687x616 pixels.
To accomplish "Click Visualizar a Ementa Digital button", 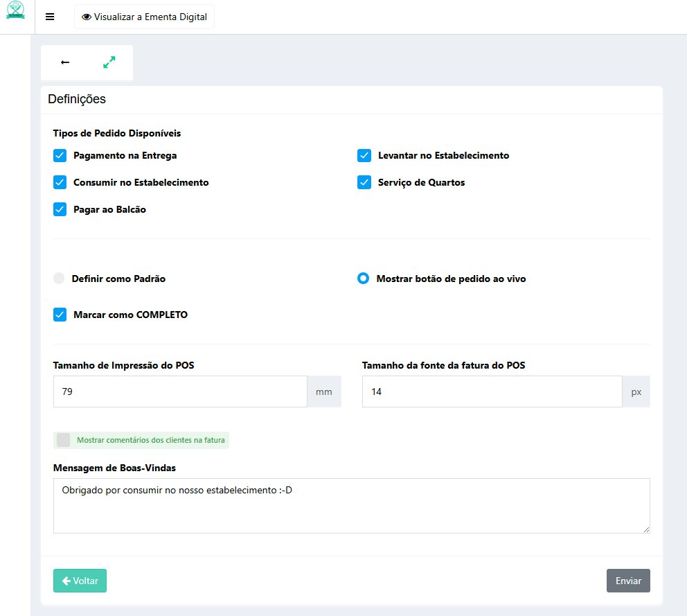I will (144, 17).
